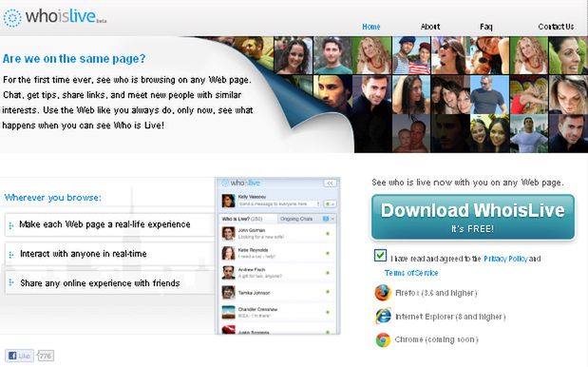The width and height of the screenshot is (588, 367).
Task: Open the Contact Us page
Action: pos(556,27)
